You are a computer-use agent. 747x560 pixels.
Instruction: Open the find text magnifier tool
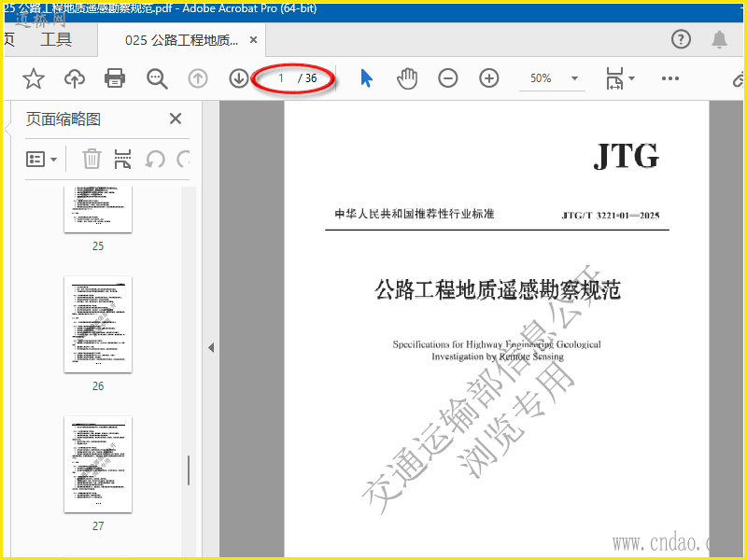[157, 78]
